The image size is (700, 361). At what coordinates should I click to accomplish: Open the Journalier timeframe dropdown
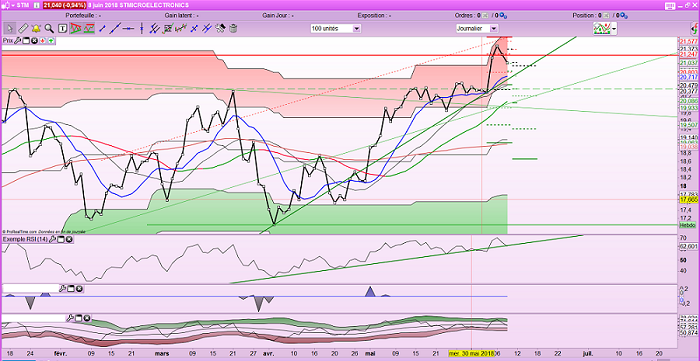point(477,29)
